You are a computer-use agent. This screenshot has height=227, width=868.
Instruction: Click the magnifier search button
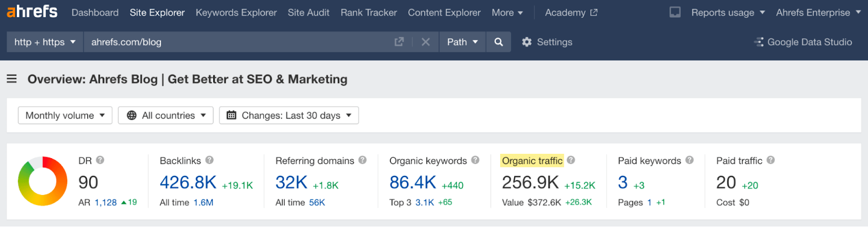499,42
